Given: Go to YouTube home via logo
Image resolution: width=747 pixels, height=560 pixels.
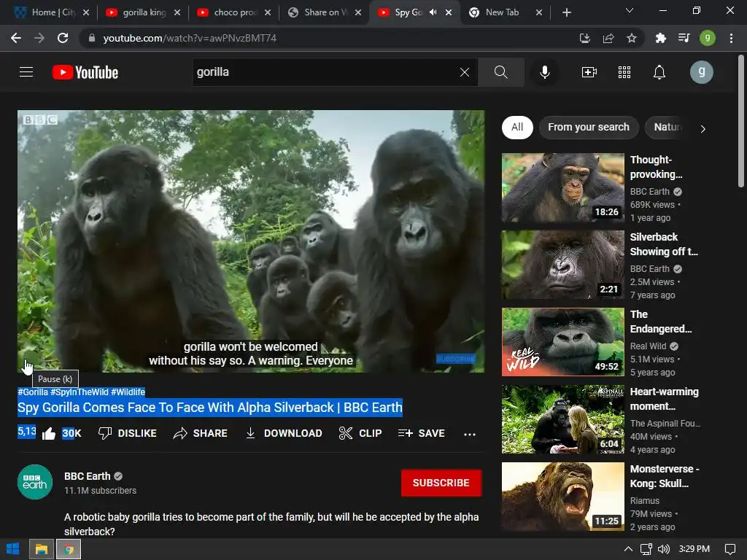Looking at the screenshot, I should pyautogui.click(x=85, y=72).
